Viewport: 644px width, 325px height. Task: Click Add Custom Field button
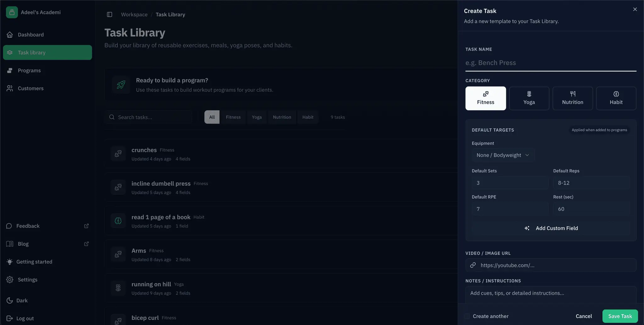551,228
